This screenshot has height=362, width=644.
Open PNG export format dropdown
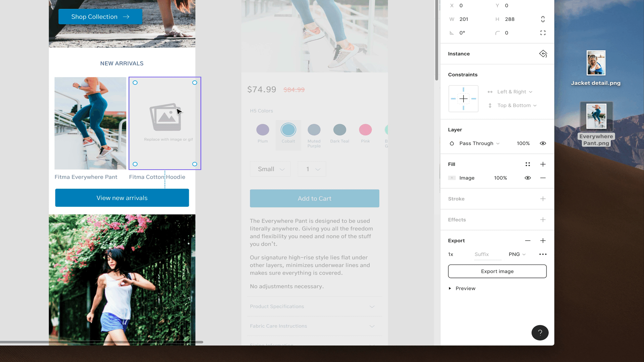(x=517, y=254)
